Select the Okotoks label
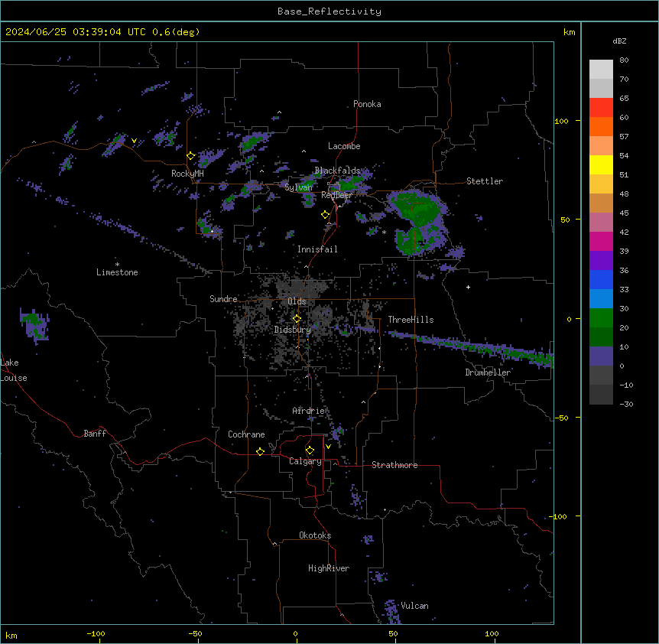The height and width of the screenshot is (644, 659). click(x=315, y=535)
